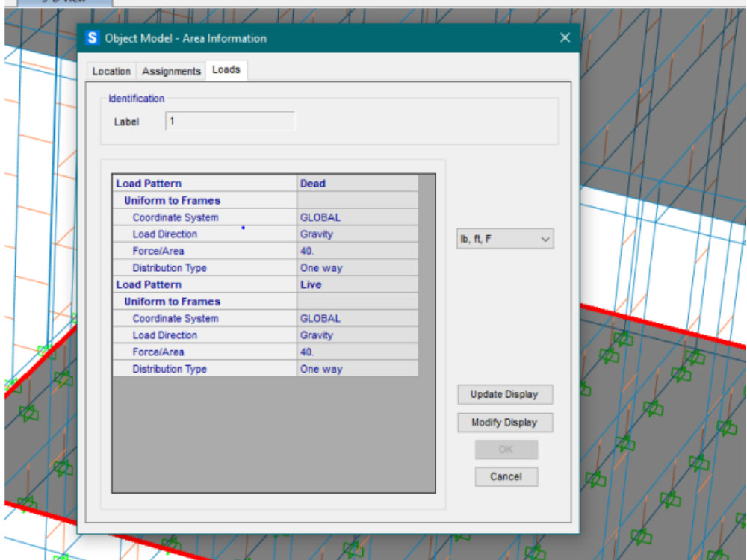Click Load Direction label under Live
Image resolution: width=747 pixels, height=560 pixels.
165,335
